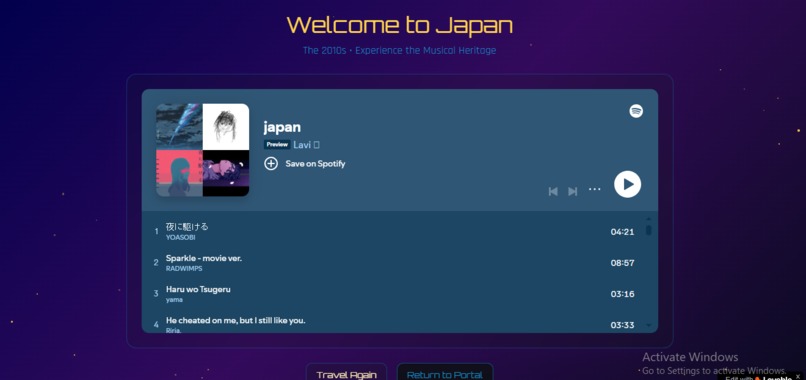This screenshot has width=806, height=380.
Task: Click the track list scrollbar thumb
Action: [649, 230]
